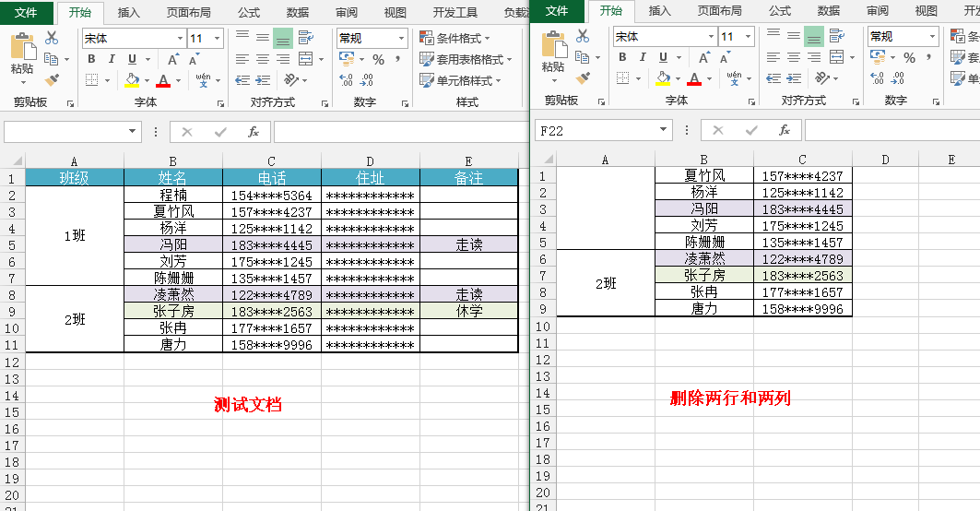Viewport: 980px width, 511px height.
Task: Click orientation text angle icon in left window
Action: [291, 80]
